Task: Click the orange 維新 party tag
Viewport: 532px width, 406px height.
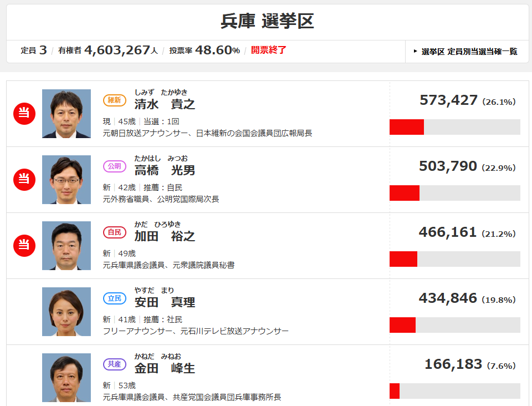Action: coord(115,100)
